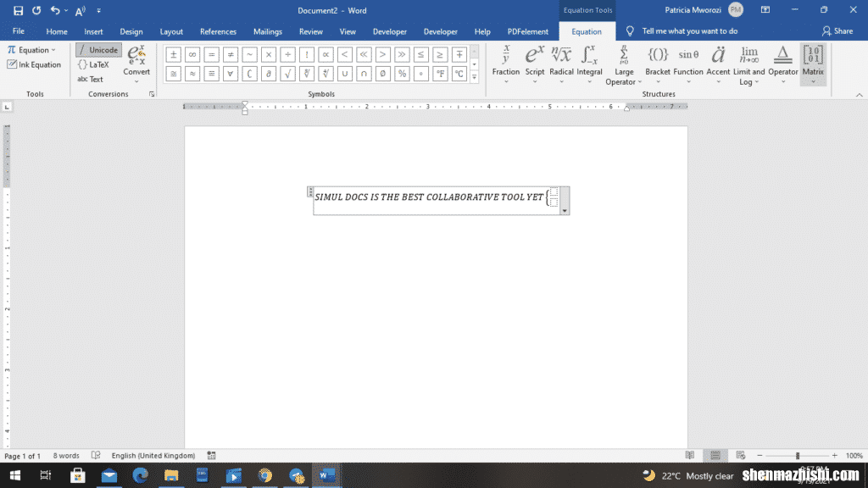The height and width of the screenshot is (488, 868).
Task: Click the Zoom Out minus button
Action: tap(759, 455)
